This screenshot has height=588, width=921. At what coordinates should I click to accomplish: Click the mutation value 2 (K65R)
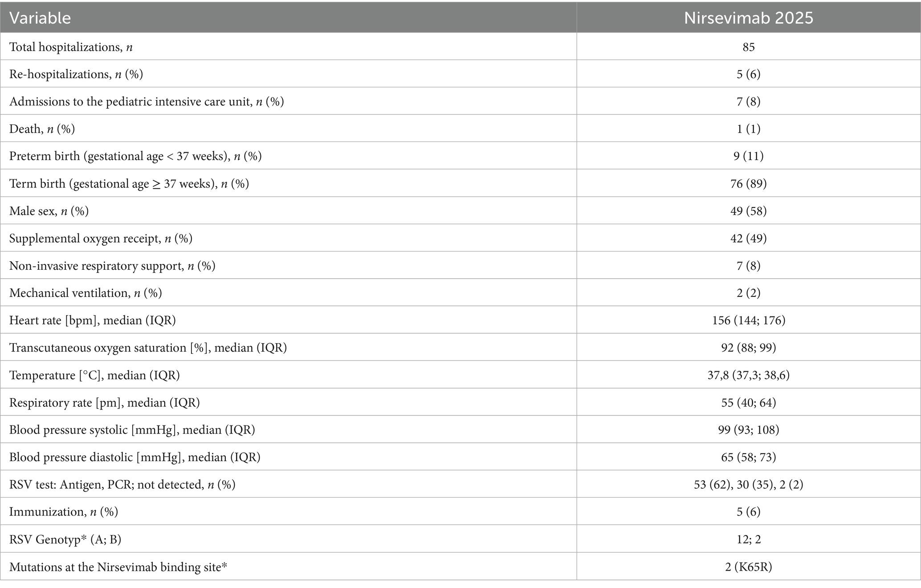[x=748, y=567]
